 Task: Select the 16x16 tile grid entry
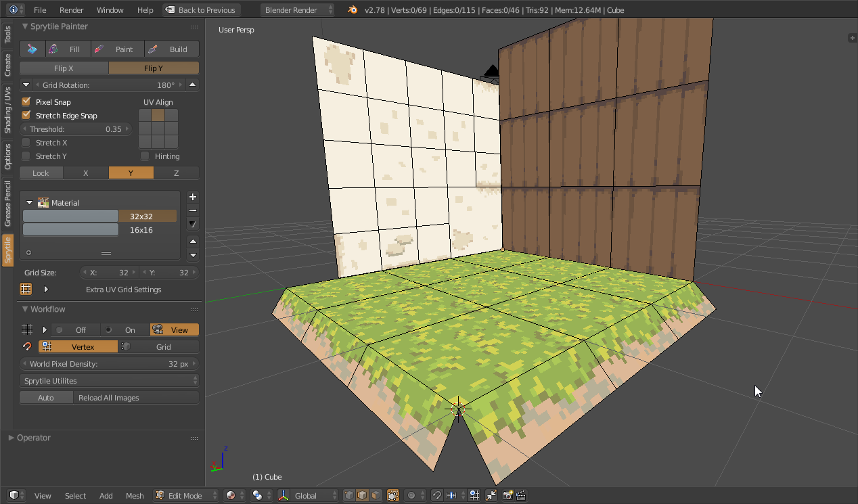[100, 229]
